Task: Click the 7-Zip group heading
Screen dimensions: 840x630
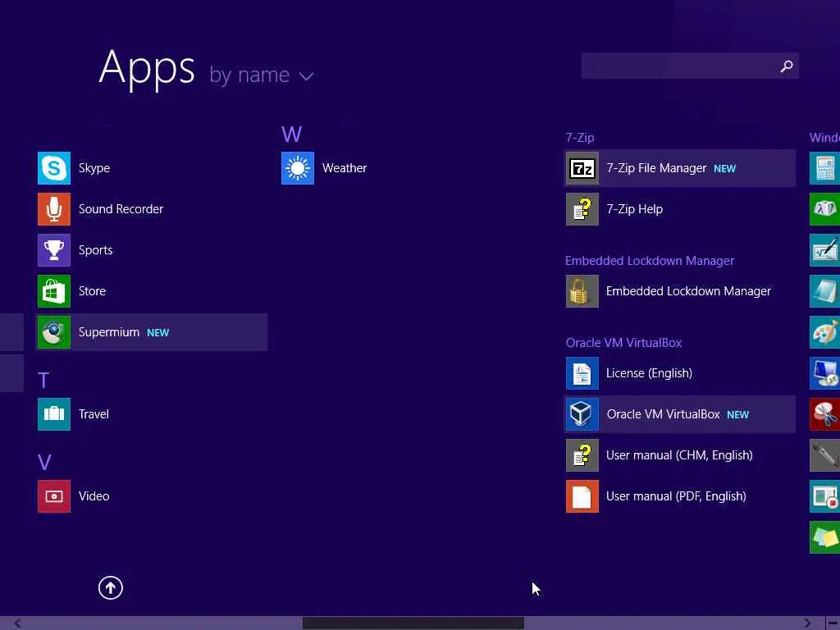Action: 580,138
